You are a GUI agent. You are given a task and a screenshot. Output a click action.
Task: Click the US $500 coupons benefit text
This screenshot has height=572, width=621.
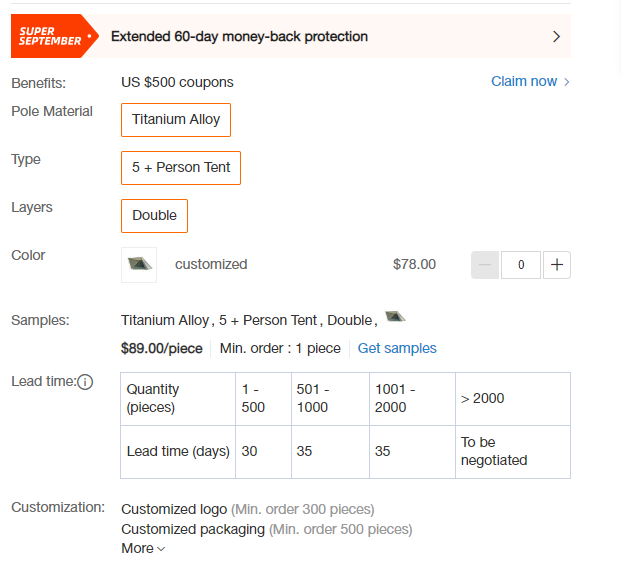pyautogui.click(x=177, y=82)
